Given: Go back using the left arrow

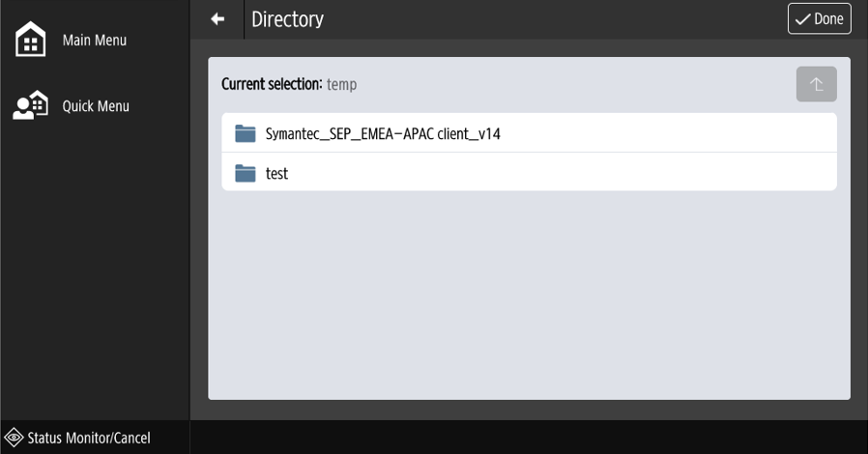Looking at the screenshot, I should tap(217, 19).
